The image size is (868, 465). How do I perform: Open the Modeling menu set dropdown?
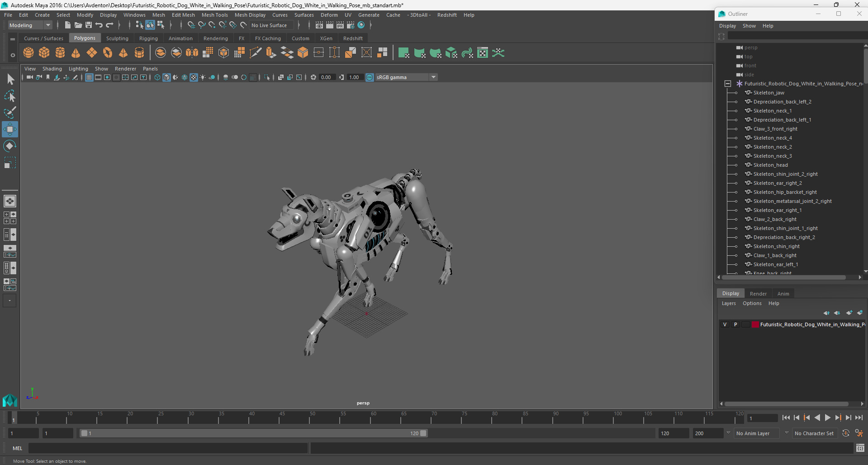tap(30, 25)
